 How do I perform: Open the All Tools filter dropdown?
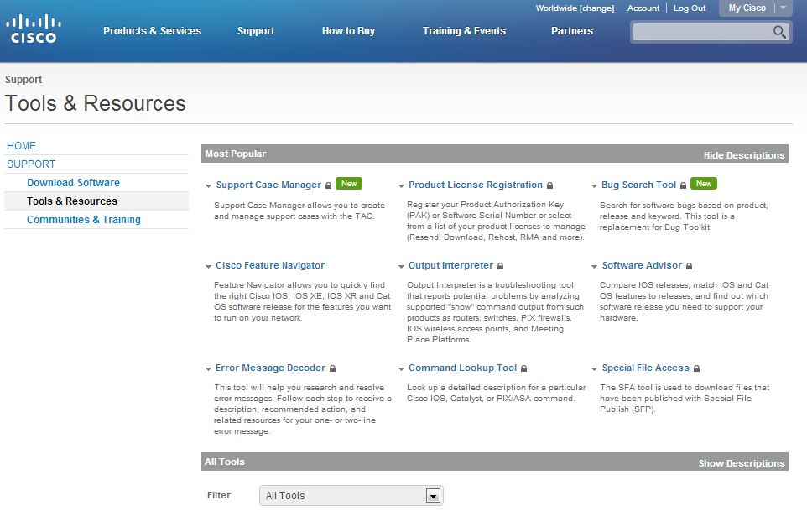[x=351, y=496]
